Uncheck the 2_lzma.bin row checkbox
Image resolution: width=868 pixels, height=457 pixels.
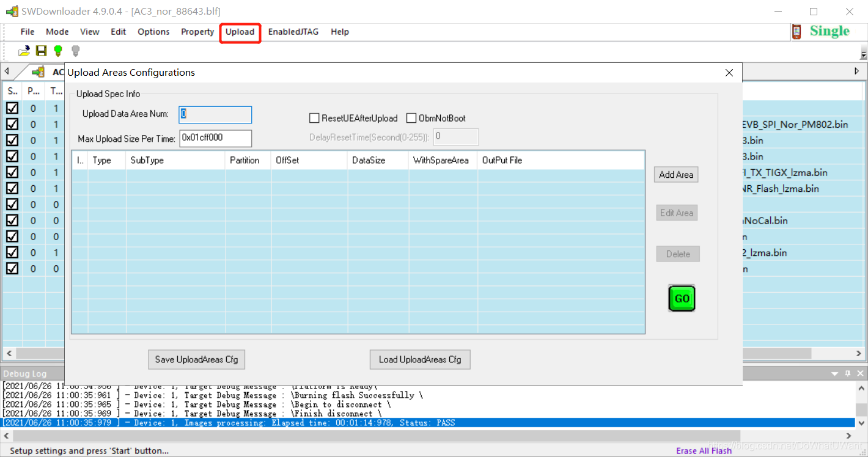coord(12,252)
